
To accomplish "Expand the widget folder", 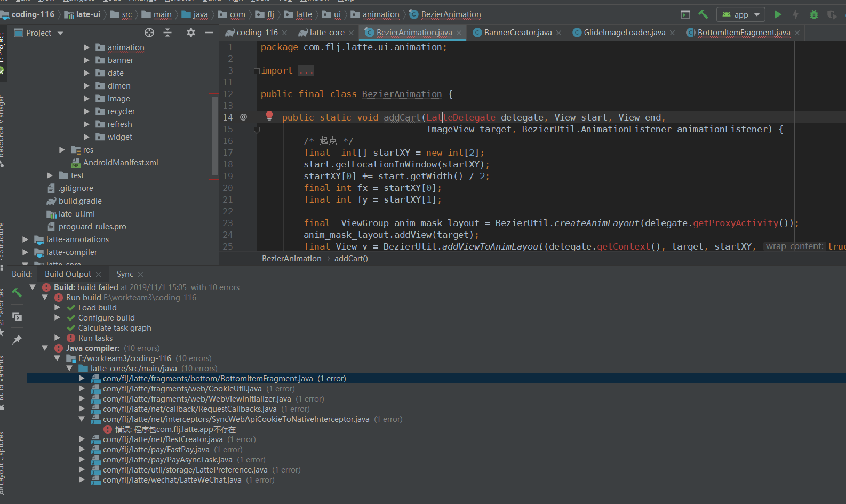I will (x=86, y=137).
